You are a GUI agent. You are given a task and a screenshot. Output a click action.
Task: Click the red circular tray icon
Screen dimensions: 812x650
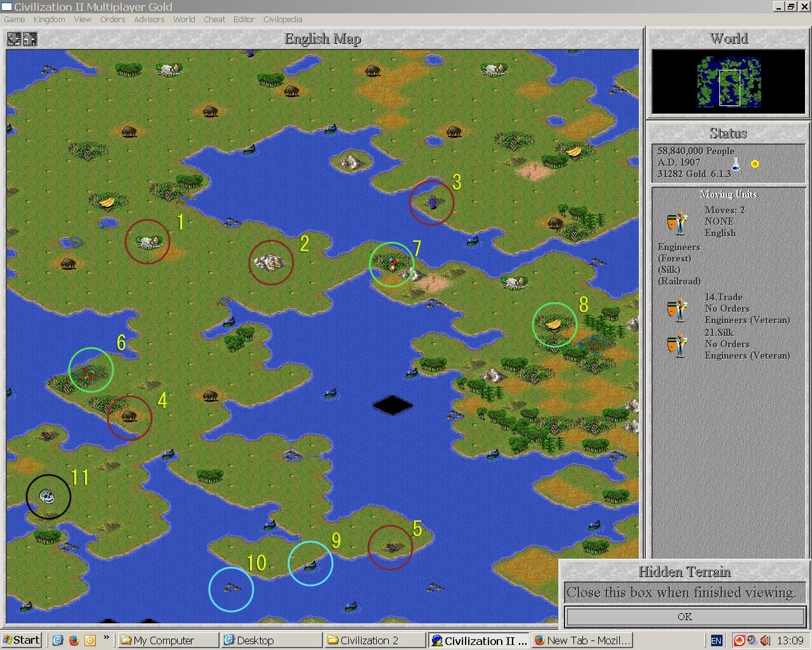coord(739,640)
